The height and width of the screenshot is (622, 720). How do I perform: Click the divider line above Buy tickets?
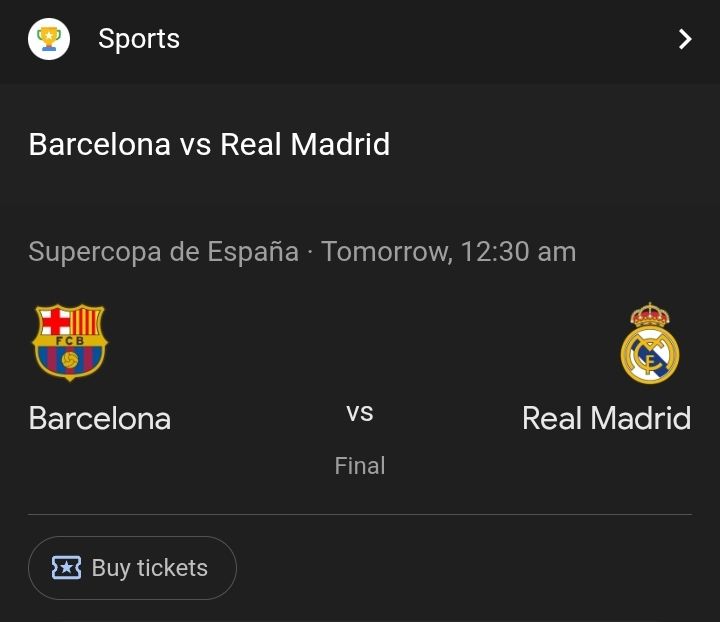point(360,514)
